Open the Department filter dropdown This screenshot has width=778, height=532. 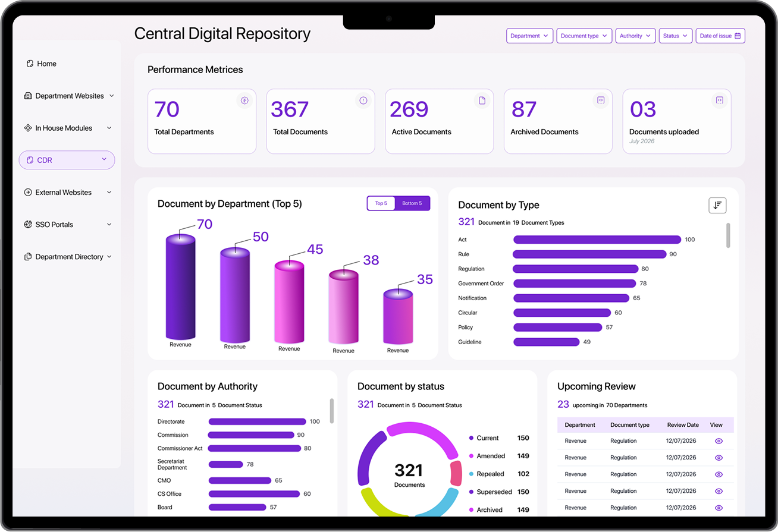(x=530, y=36)
